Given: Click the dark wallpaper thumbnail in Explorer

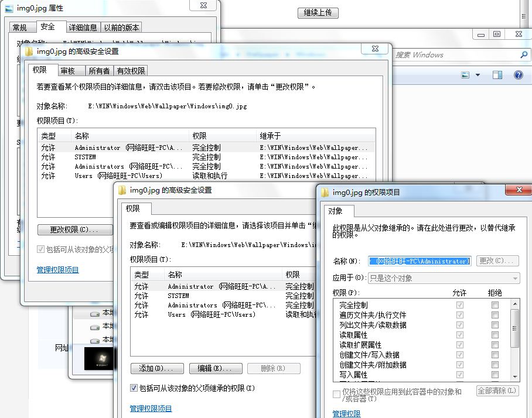Looking at the screenshot, I should coord(99,358).
